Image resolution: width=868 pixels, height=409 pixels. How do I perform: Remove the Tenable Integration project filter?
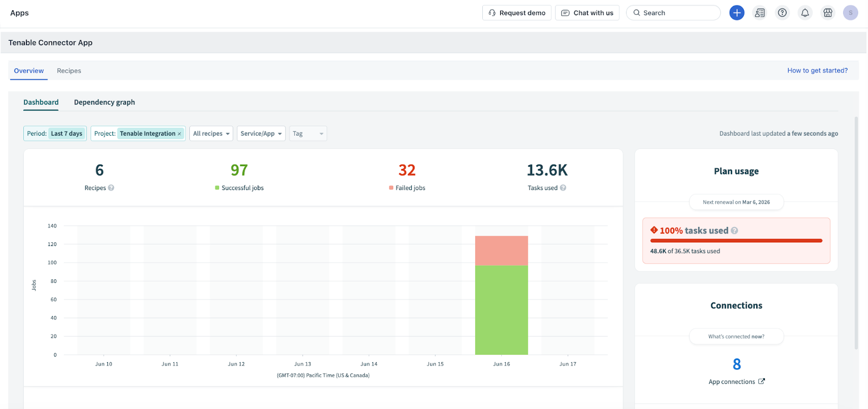pyautogui.click(x=180, y=134)
